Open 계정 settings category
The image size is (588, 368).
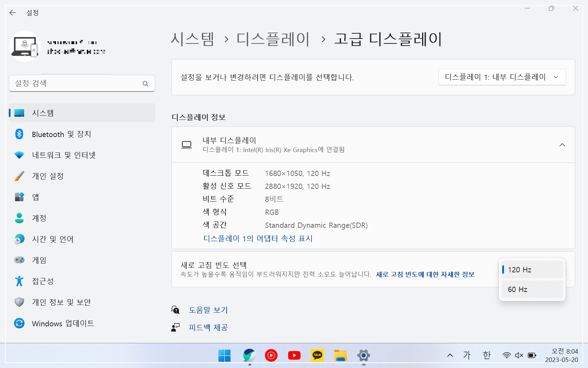click(82, 218)
